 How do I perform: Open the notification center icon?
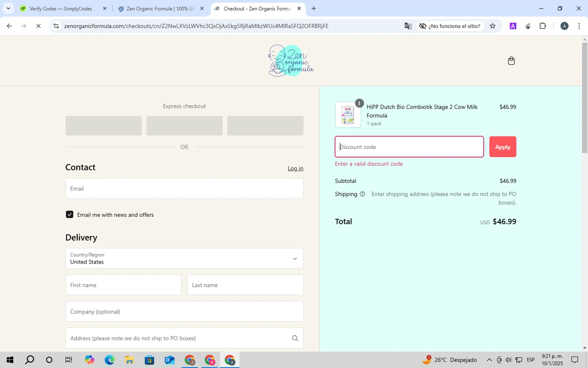click(x=575, y=360)
